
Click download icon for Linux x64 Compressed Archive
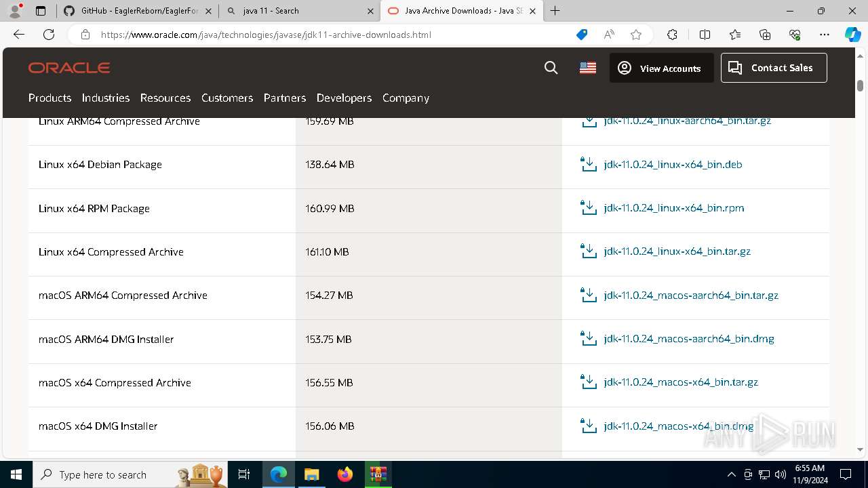[x=589, y=251]
